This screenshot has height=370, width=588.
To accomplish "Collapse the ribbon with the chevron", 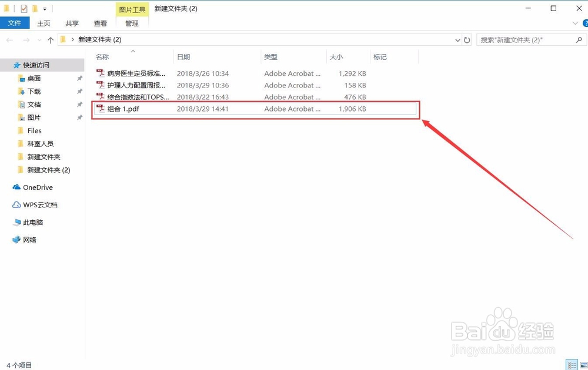I will click(x=574, y=23).
